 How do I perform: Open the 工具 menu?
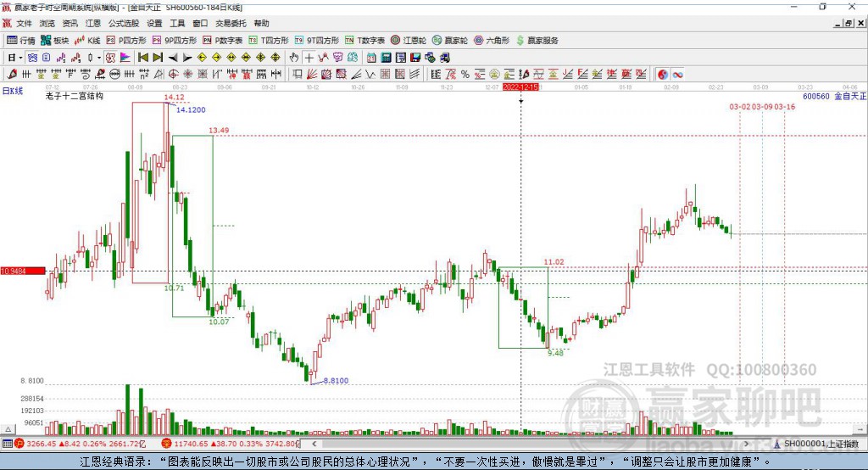(177, 23)
